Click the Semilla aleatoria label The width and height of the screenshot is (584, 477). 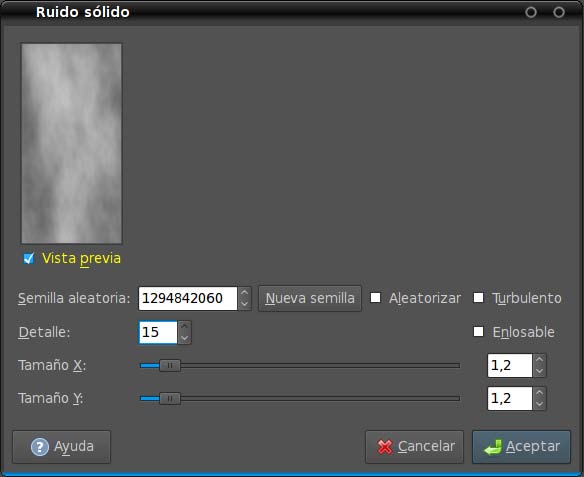point(74,298)
